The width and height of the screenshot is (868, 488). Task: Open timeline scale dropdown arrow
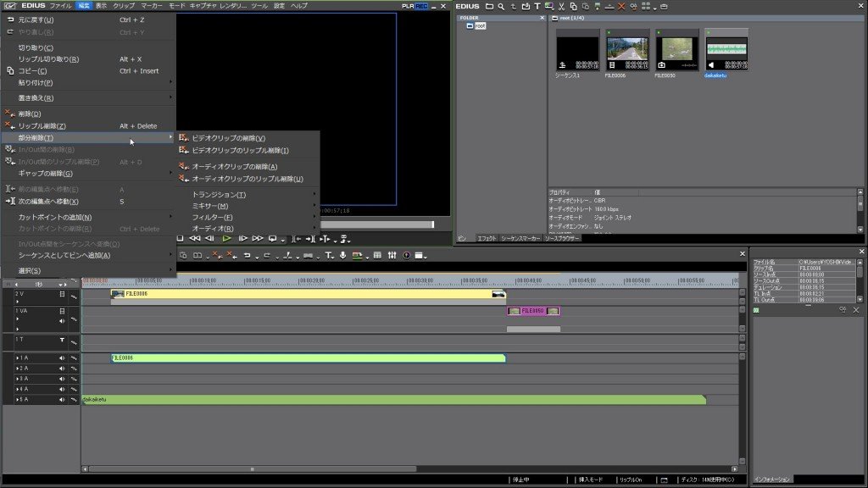[x=60, y=285]
